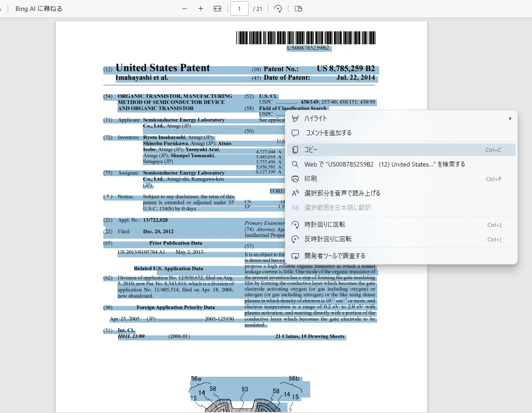Click 'Prior Publication Data' heading
The image size is (532, 413).
click(176, 243)
